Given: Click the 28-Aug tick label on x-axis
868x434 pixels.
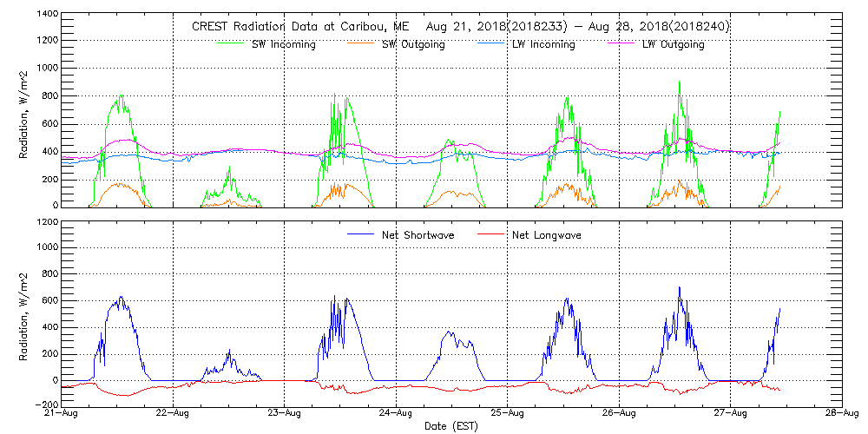Looking at the screenshot, I should pyautogui.click(x=840, y=413).
